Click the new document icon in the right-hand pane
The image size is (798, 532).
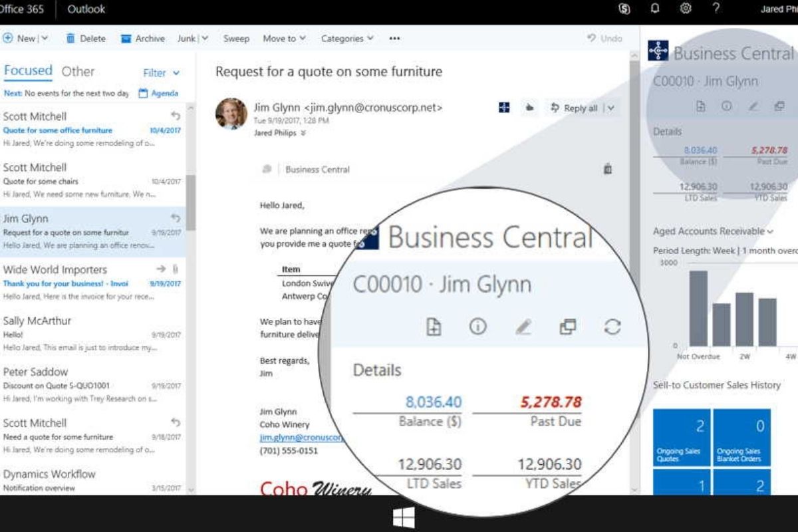700,106
